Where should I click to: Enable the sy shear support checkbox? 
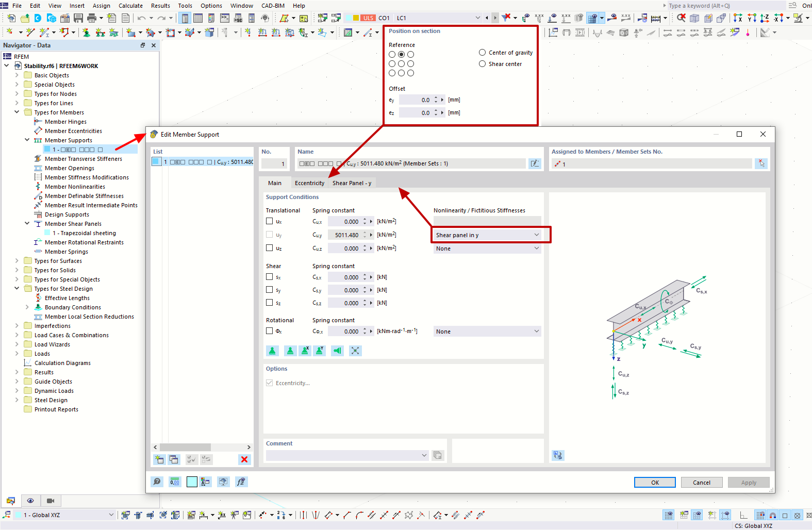pyautogui.click(x=269, y=290)
